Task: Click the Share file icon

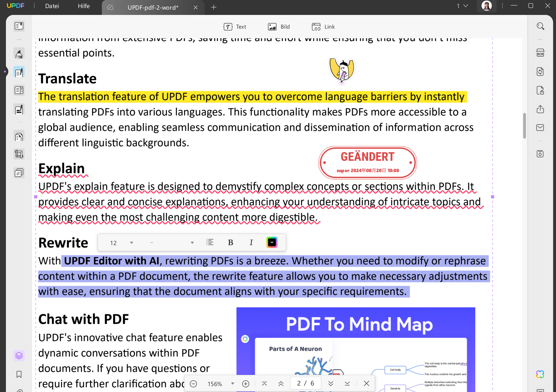Action: coord(540,109)
